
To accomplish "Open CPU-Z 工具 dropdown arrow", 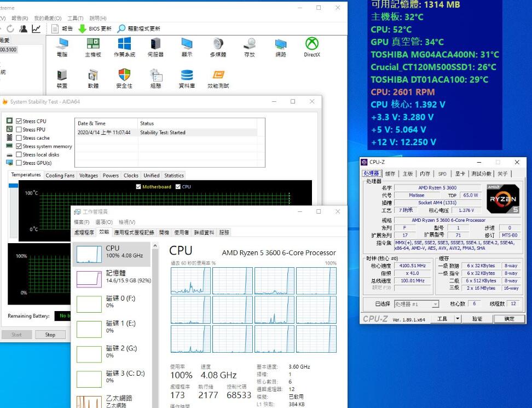I will [x=458, y=319].
